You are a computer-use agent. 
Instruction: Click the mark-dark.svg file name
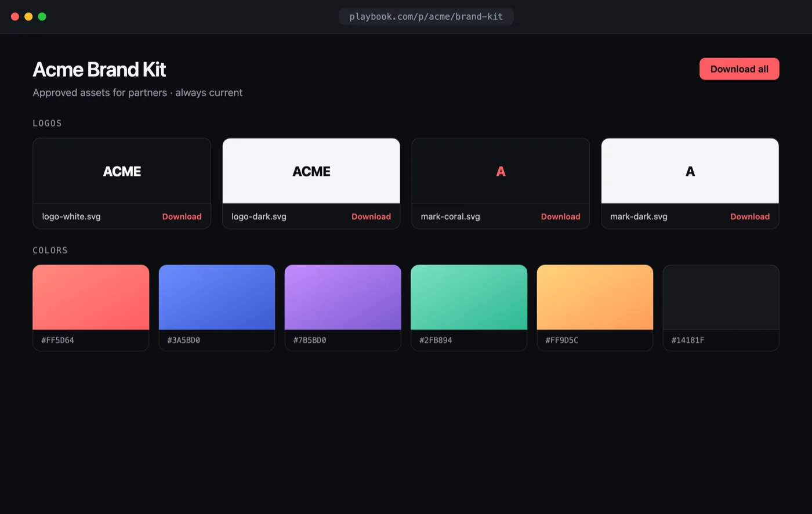click(639, 216)
